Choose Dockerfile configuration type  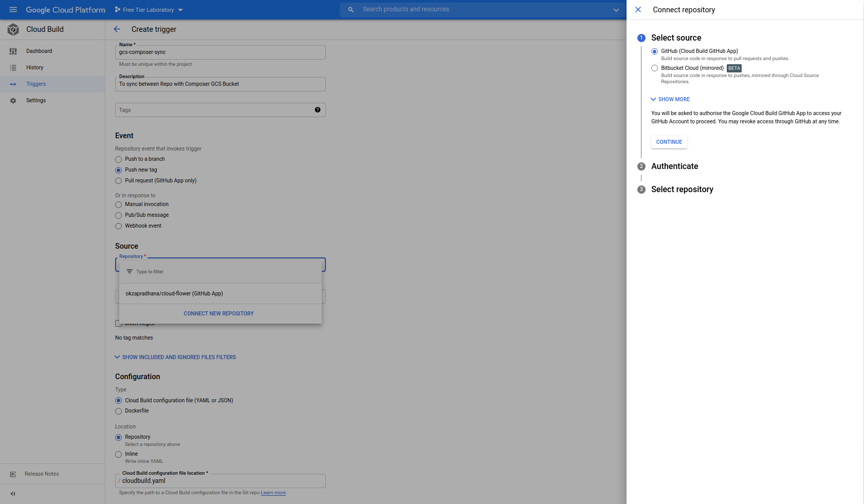click(x=119, y=412)
